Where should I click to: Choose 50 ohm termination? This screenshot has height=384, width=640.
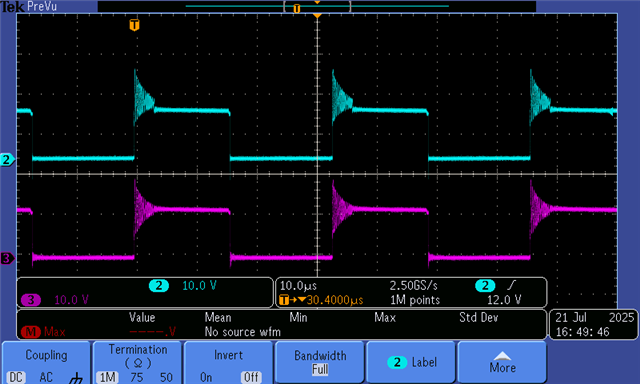(166, 377)
